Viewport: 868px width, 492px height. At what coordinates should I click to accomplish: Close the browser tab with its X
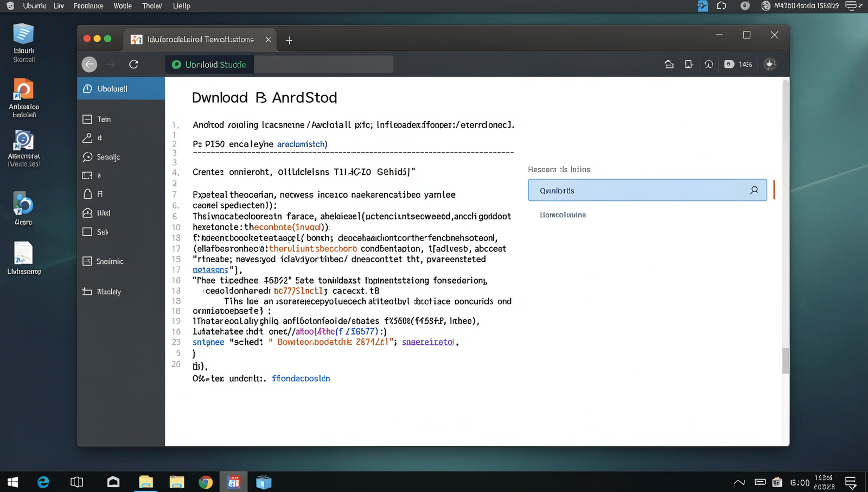[x=268, y=40]
